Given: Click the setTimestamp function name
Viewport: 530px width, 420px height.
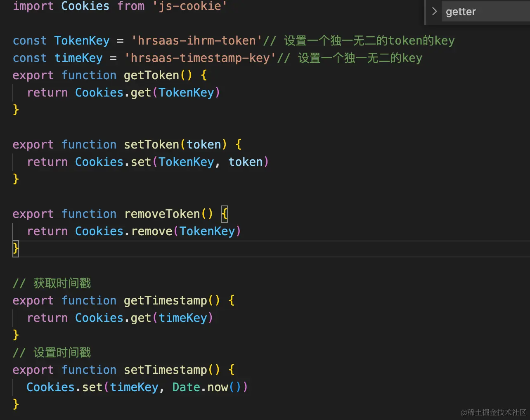Looking at the screenshot, I should tap(166, 370).
